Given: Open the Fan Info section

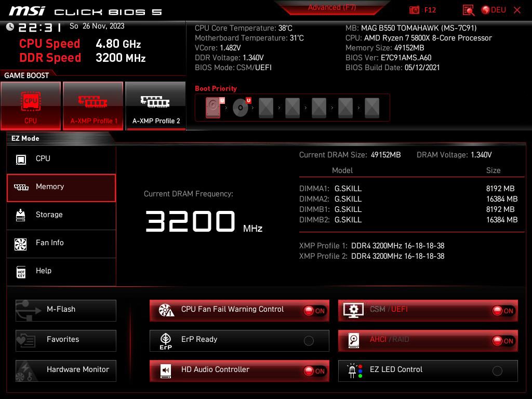Looking at the screenshot, I should [61, 243].
